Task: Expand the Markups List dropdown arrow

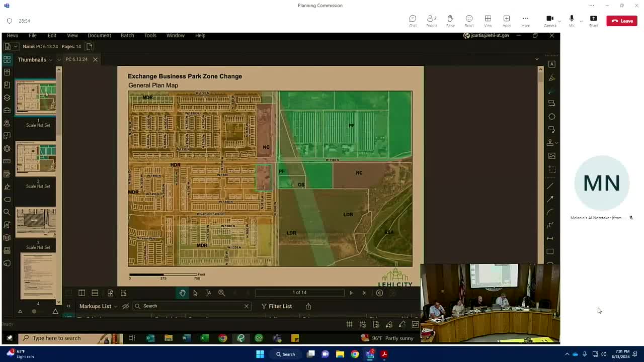Action: coord(115,306)
